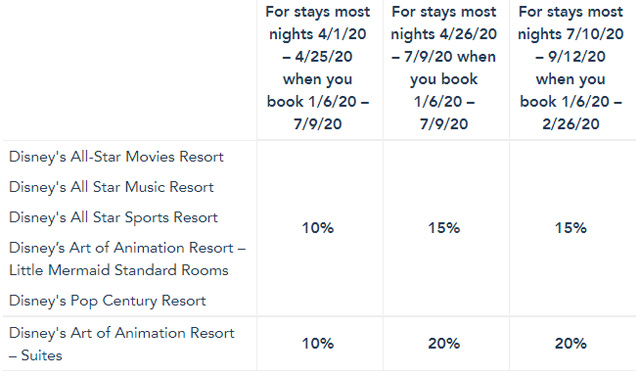Click the middle column 20% Suites value
The height and width of the screenshot is (376, 640).
point(444,343)
